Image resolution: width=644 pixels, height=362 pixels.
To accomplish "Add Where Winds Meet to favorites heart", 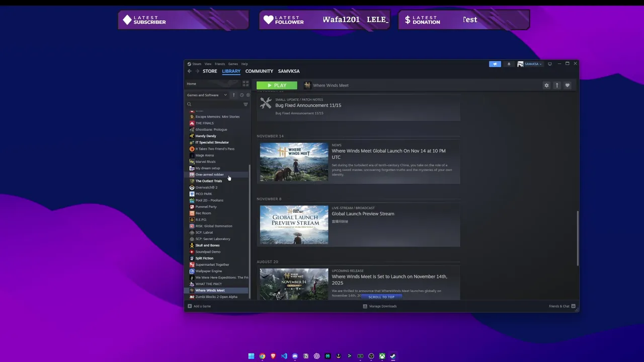I will [x=568, y=85].
